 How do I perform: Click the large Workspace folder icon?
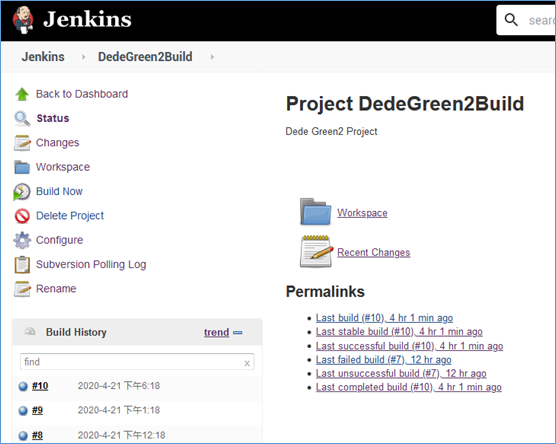click(316, 212)
